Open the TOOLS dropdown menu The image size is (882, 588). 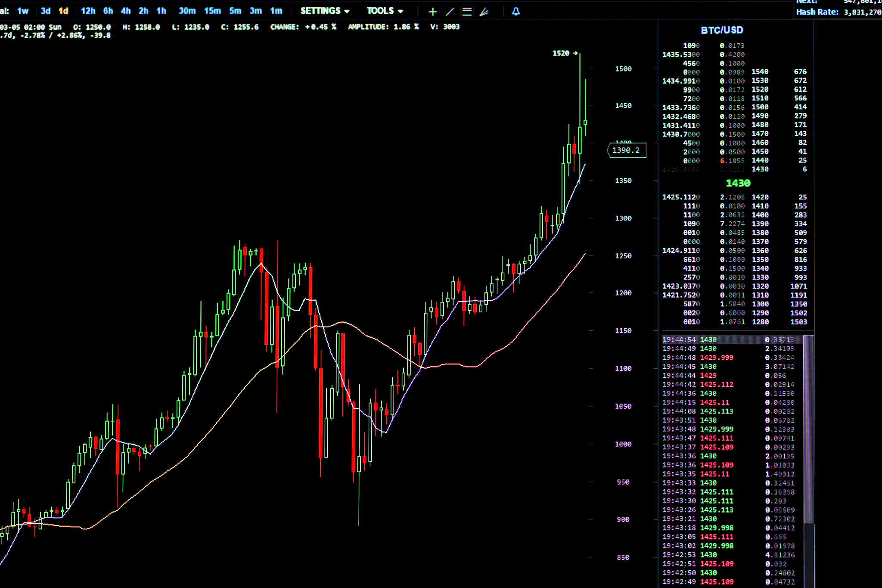click(385, 11)
